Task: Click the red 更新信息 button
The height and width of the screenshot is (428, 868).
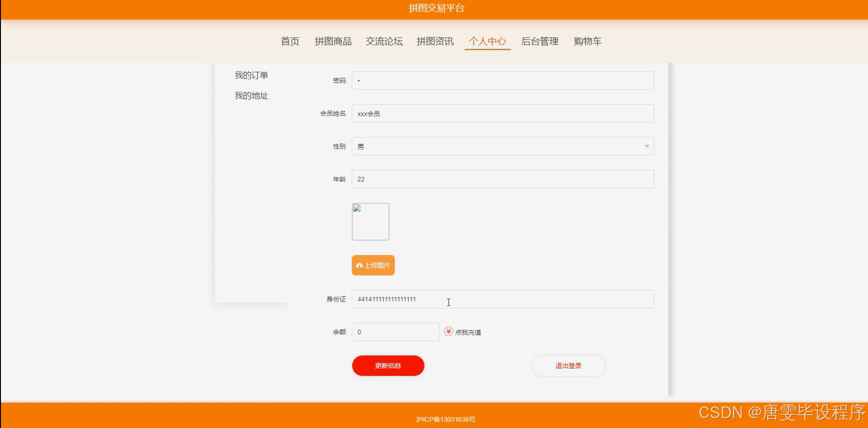Action: [x=388, y=366]
